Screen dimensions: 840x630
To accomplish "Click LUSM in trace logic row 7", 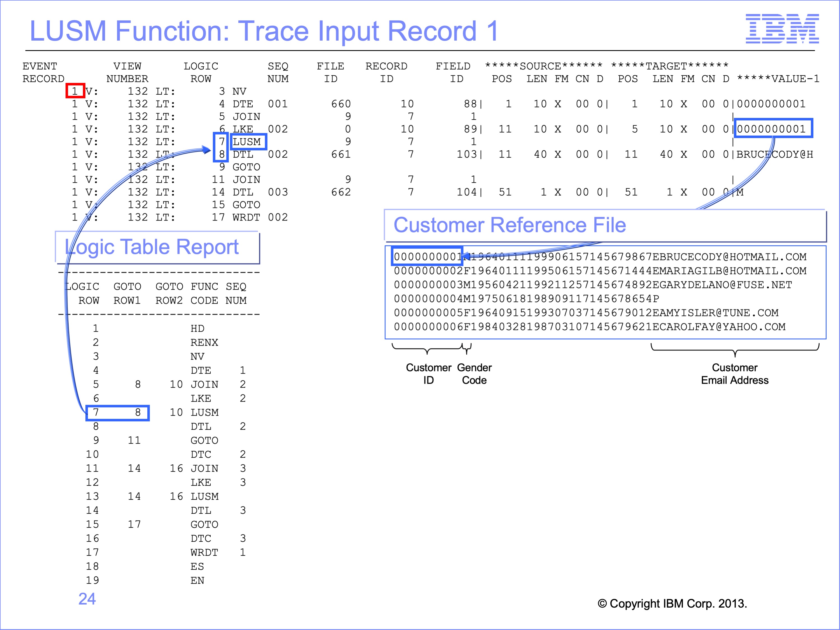I will [247, 142].
